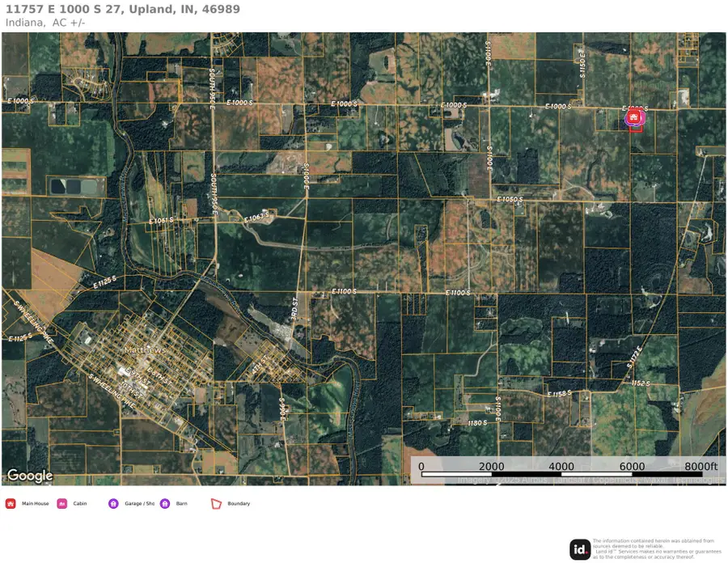
Task: Click the red house marker on the property
Action: (x=633, y=116)
